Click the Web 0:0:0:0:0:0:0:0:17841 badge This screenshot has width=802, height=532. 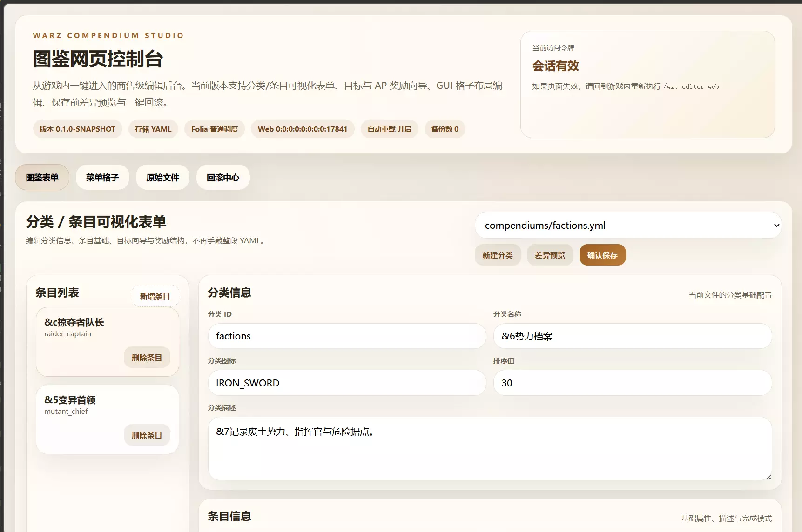point(303,129)
